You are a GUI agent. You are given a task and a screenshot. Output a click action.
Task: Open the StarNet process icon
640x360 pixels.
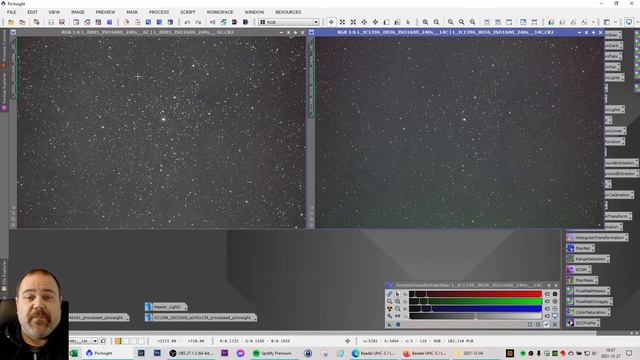pyautogui.click(x=580, y=248)
